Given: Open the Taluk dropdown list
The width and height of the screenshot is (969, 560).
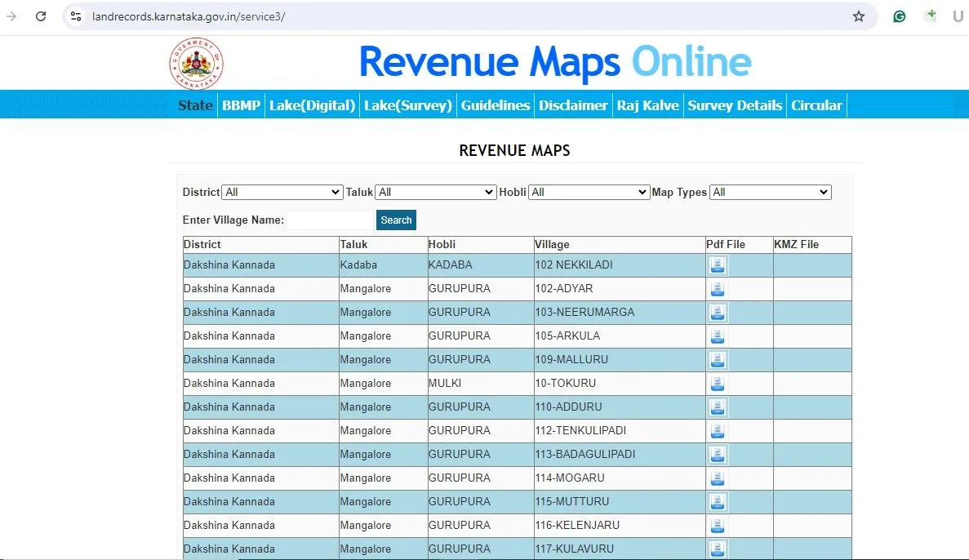Looking at the screenshot, I should pyautogui.click(x=435, y=193).
